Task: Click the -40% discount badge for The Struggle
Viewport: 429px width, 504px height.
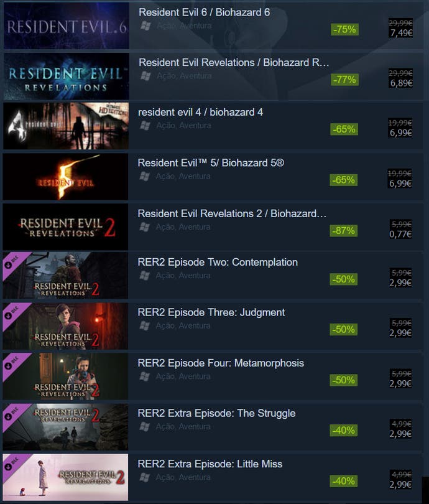Action: [344, 431]
